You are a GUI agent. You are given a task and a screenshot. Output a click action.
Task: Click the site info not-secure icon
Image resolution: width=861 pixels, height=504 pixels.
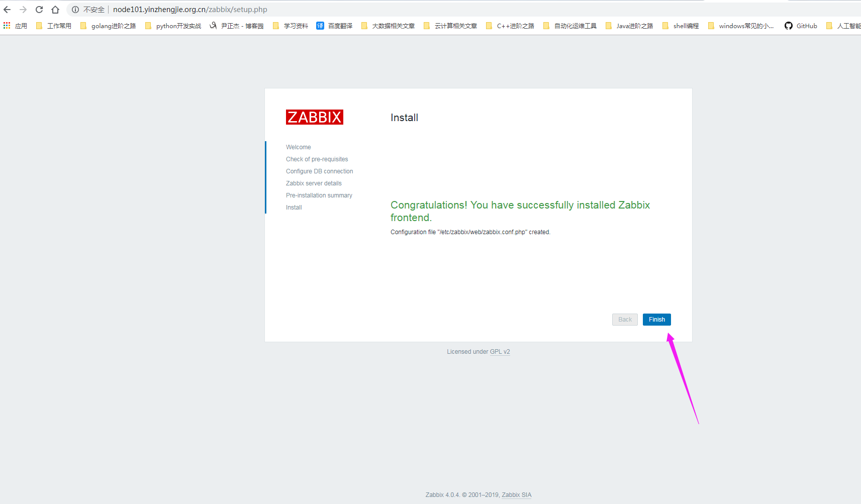(x=75, y=10)
